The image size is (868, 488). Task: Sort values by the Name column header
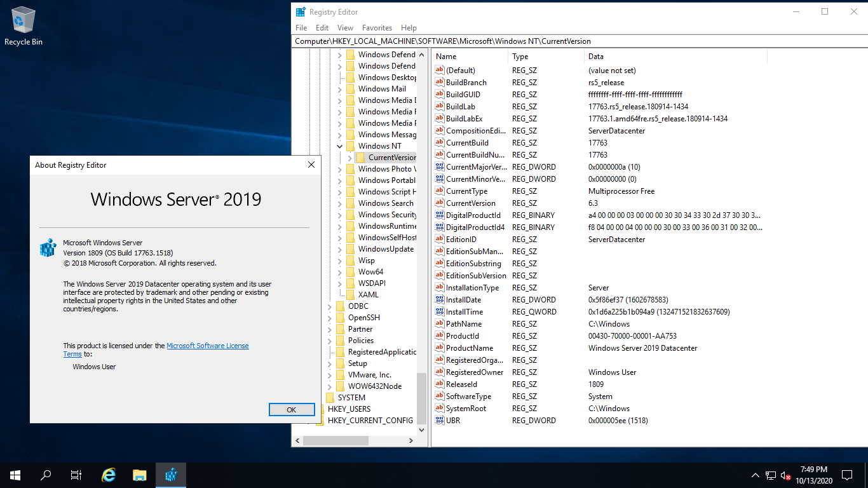(470, 57)
